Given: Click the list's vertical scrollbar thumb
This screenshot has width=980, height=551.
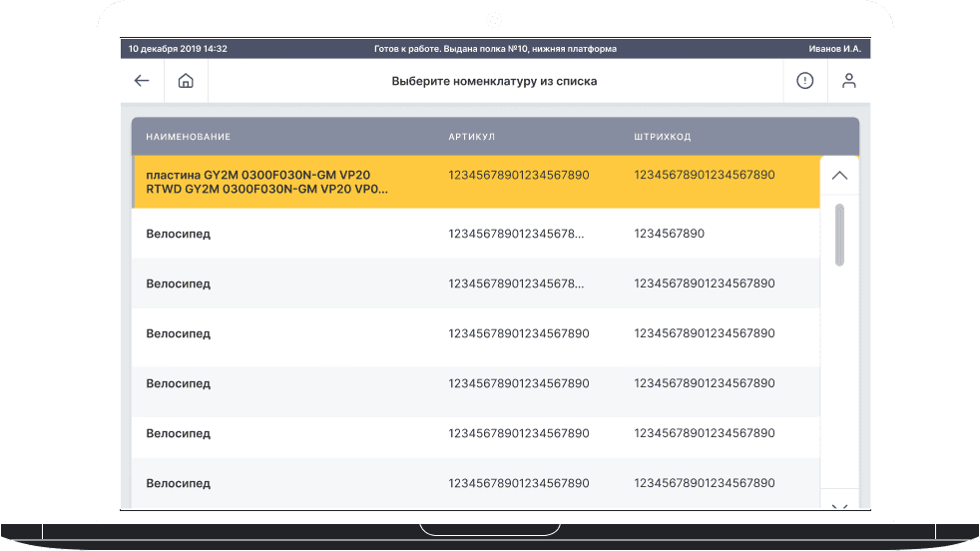Looking at the screenshot, I should click(x=839, y=236).
